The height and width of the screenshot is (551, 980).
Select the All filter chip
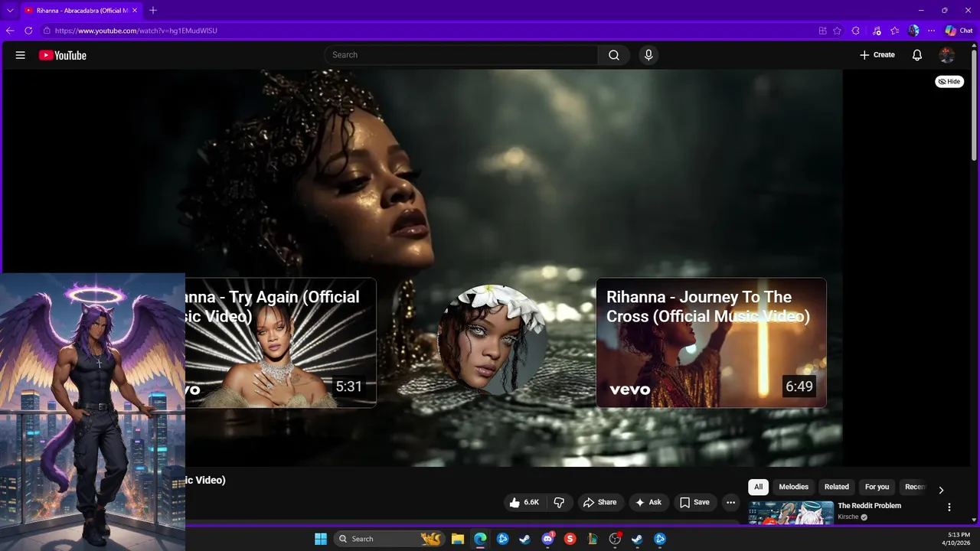[758, 487]
